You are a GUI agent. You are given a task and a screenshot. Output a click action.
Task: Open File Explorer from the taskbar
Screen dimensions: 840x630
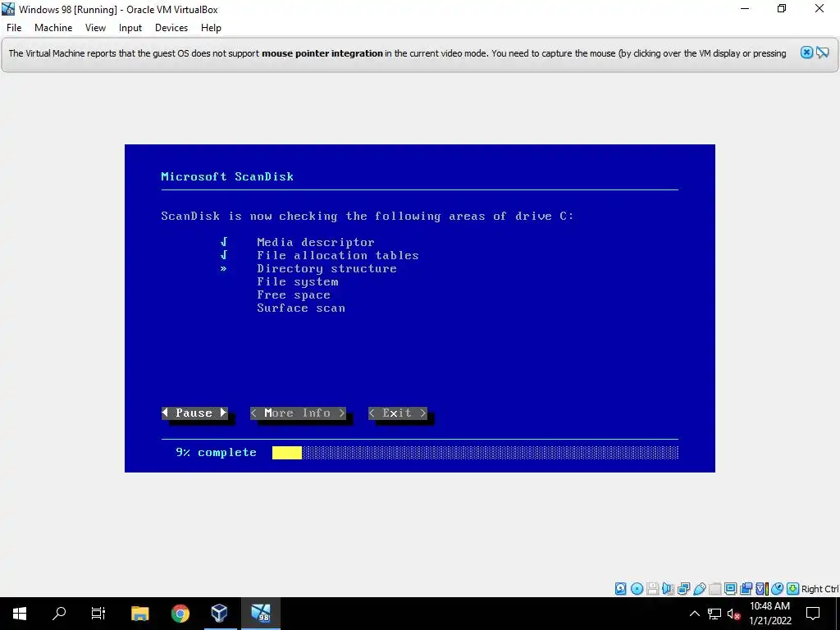point(139,614)
